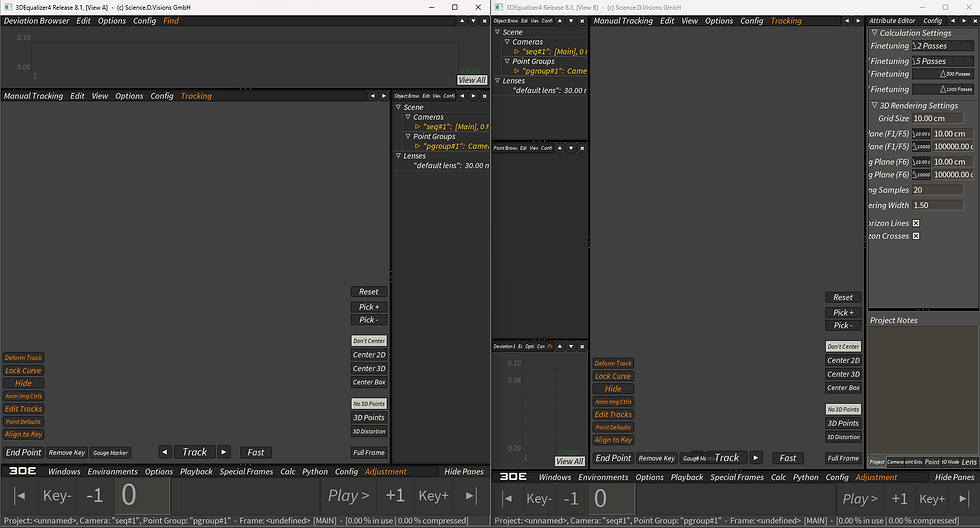The width and height of the screenshot is (980, 528).
Task: Close the Attribute Editor pane
Action: 973,21
